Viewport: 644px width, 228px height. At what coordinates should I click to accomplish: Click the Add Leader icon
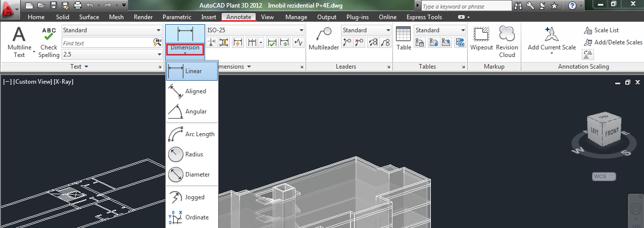pyautogui.click(x=347, y=42)
